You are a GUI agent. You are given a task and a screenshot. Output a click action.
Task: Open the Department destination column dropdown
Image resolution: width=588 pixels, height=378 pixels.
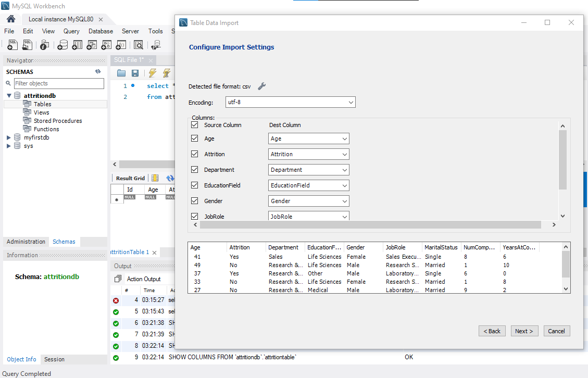(x=309, y=170)
